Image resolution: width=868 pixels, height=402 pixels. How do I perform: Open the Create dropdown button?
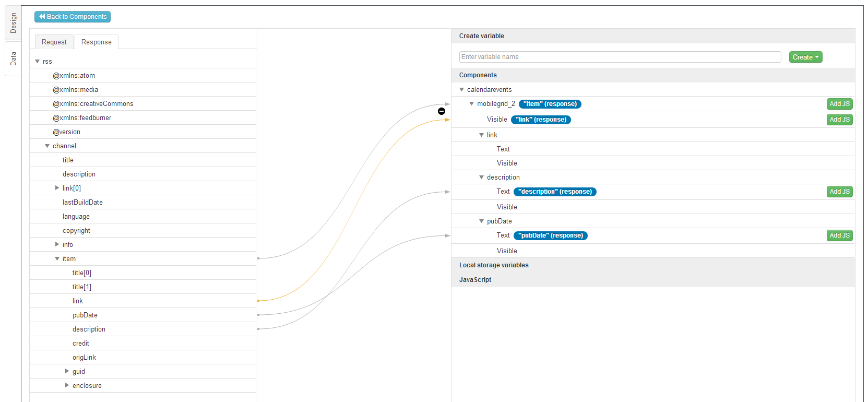click(x=805, y=57)
